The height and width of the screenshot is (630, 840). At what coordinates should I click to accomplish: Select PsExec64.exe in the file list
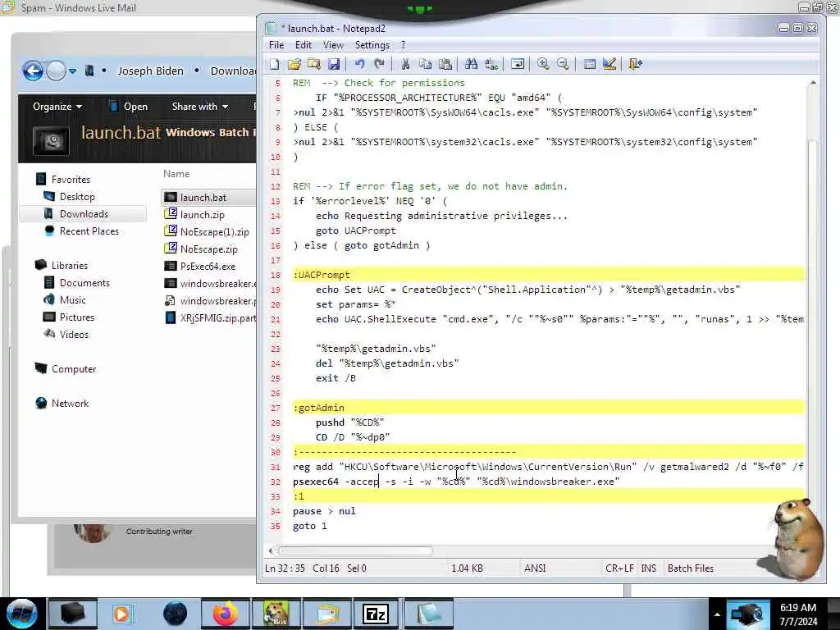click(208, 267)
